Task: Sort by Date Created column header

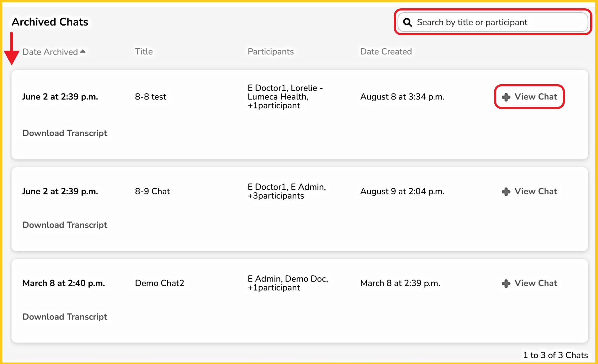Action: (386, 52)
